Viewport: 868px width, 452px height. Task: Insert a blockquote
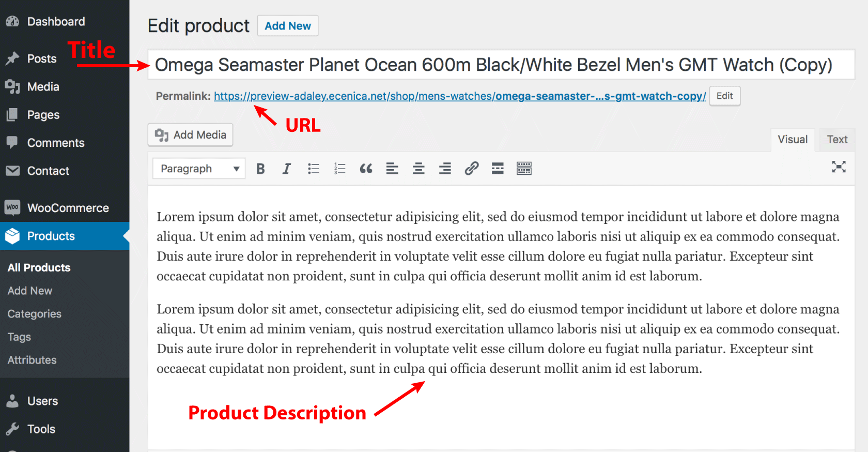point(366,169)
